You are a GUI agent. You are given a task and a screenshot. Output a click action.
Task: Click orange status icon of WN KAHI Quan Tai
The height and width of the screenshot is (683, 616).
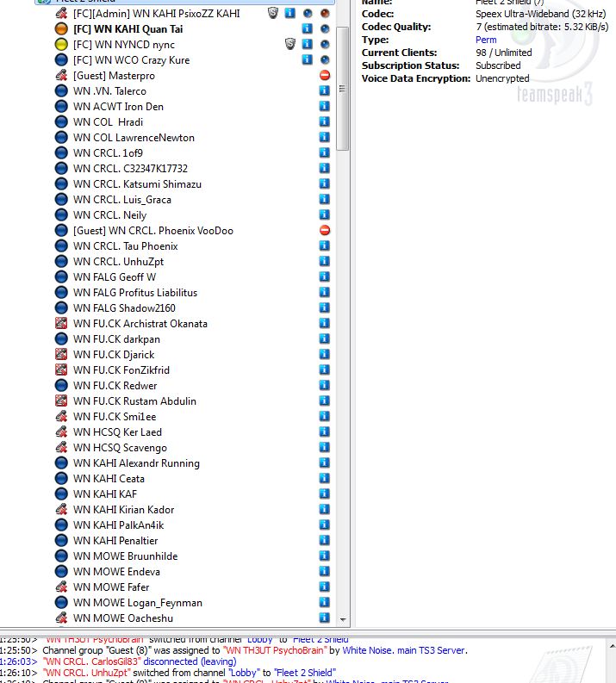point(61,28)
